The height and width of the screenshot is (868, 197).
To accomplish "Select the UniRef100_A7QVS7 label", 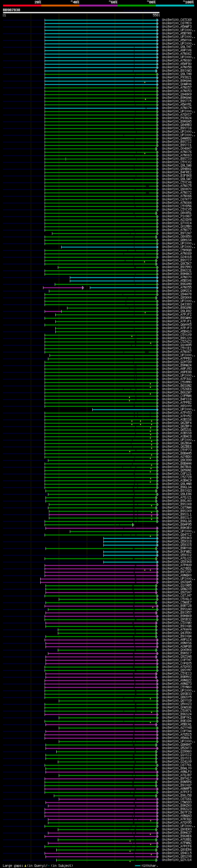I will pos(177,115).
